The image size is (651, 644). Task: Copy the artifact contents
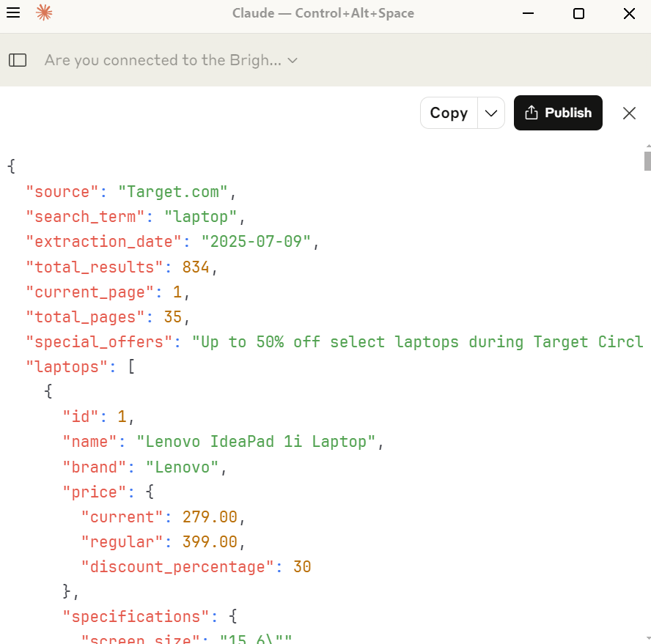[x=449, y=113]
